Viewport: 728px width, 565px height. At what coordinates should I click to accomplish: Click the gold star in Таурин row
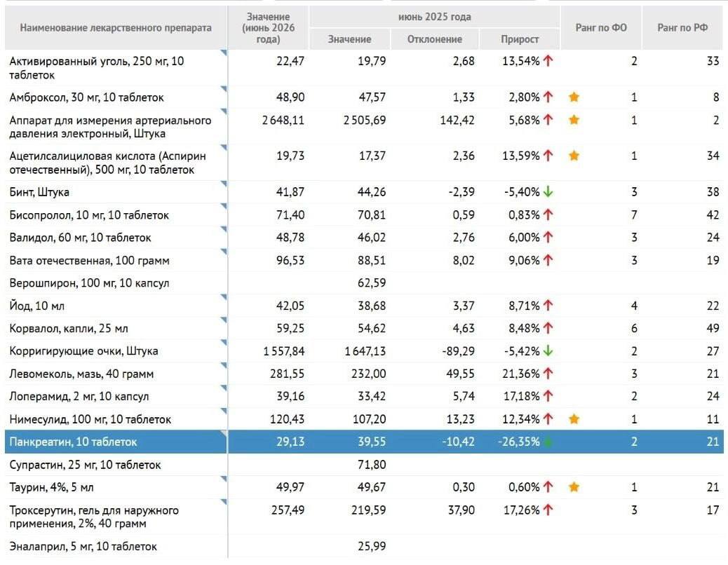(x=574, y=486)
